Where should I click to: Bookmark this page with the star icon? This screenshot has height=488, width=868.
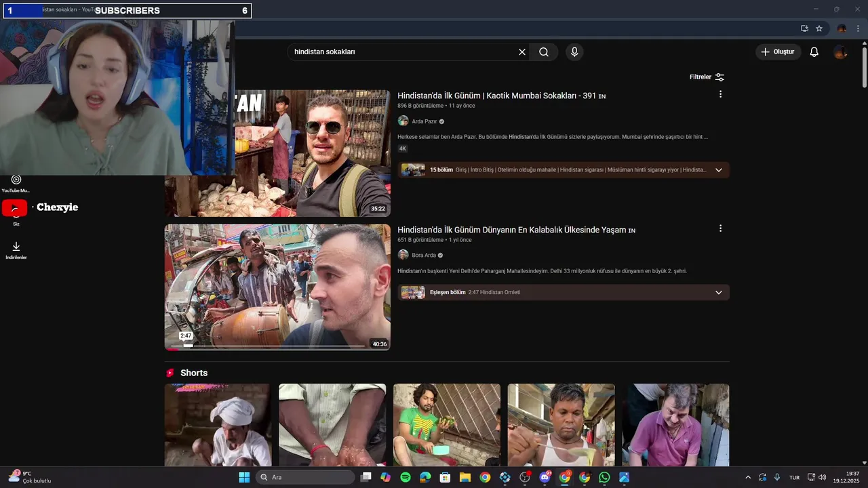pos(819,28)
